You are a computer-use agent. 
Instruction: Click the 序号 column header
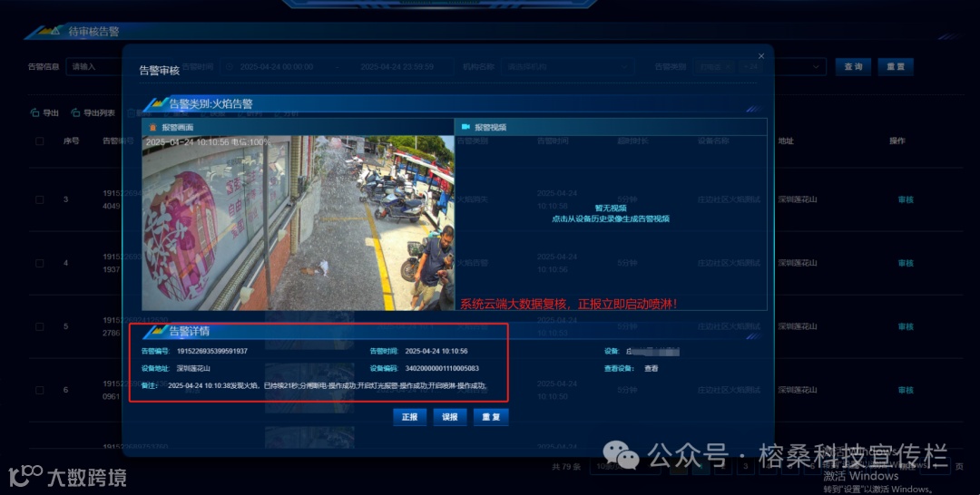[x=72, y=141]
